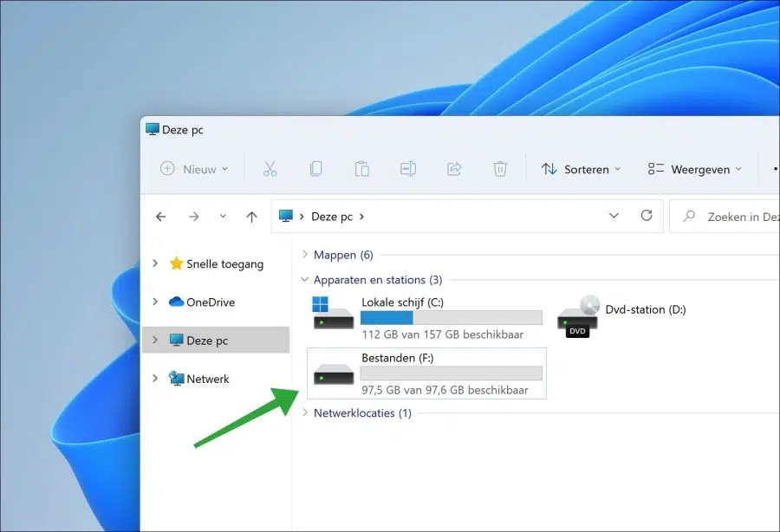Image resolution: width=780 pixels, height=532 pixels.
Task: Click the text 112 GB van 157 GB beschikbaar
Action: pyautogui.click(x=442, y=334)
